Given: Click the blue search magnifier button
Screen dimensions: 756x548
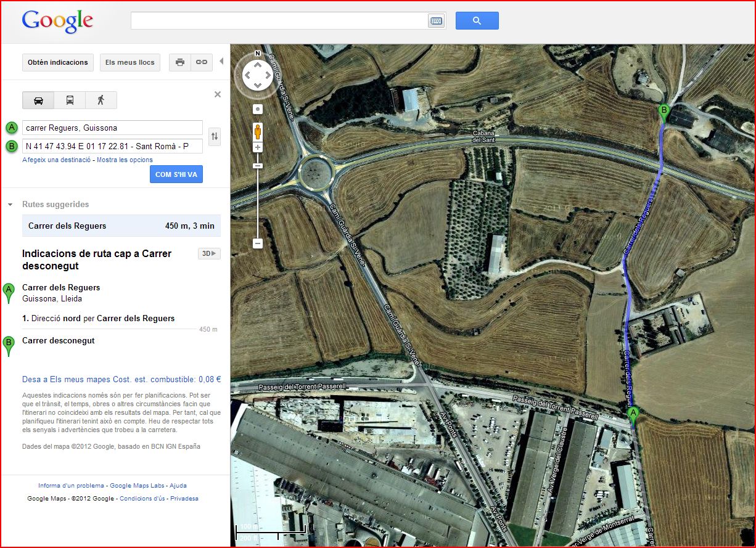Looking at the screenshot, I should (x=477, y=21).
